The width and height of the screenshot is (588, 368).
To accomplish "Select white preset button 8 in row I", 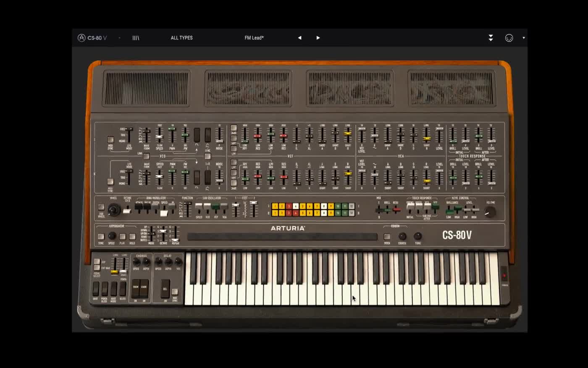I will coord(324,206).
